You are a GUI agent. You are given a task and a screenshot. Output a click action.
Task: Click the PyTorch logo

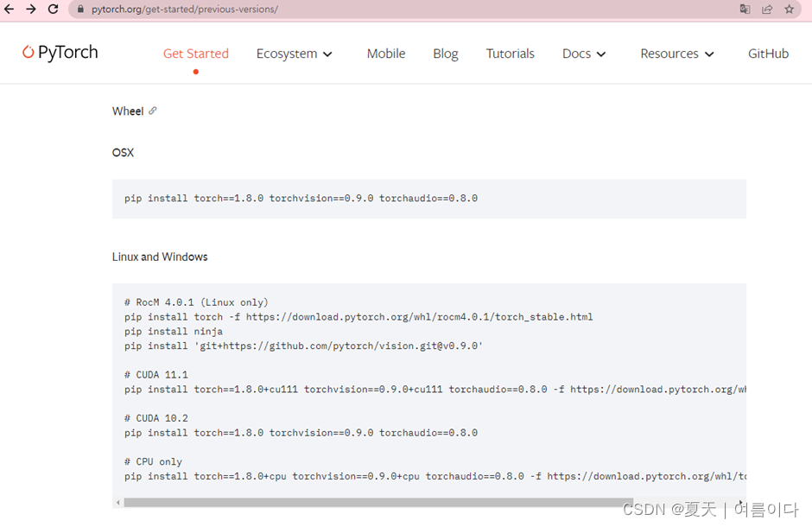tap(60, 53)
